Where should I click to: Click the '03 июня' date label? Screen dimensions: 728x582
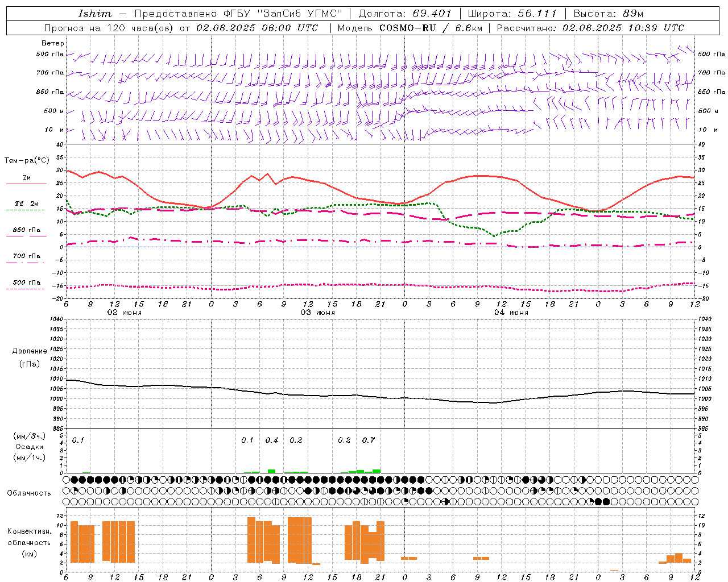318,313
